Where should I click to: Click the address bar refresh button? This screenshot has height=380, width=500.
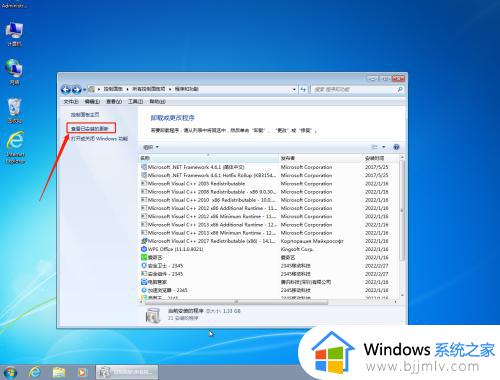click(303, 89)
